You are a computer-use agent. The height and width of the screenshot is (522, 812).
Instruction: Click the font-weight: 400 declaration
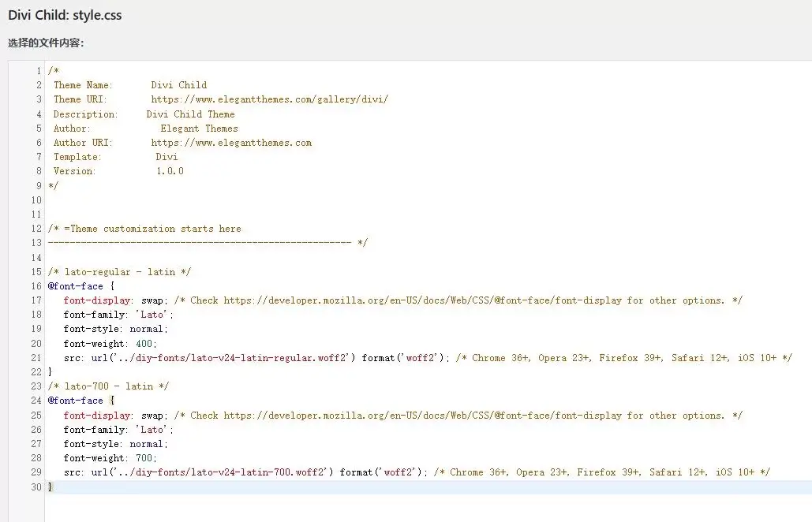[x=110, y=344]
